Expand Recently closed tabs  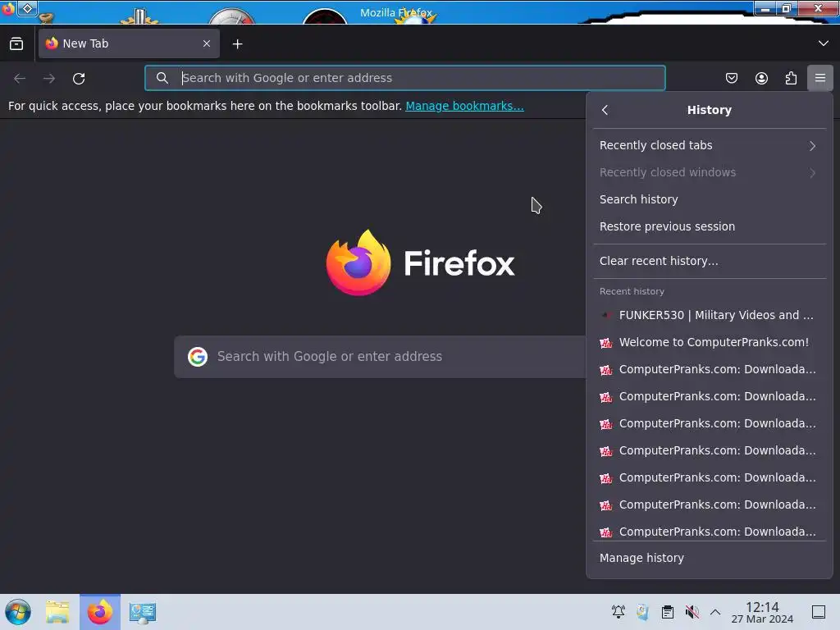point(710,145)
